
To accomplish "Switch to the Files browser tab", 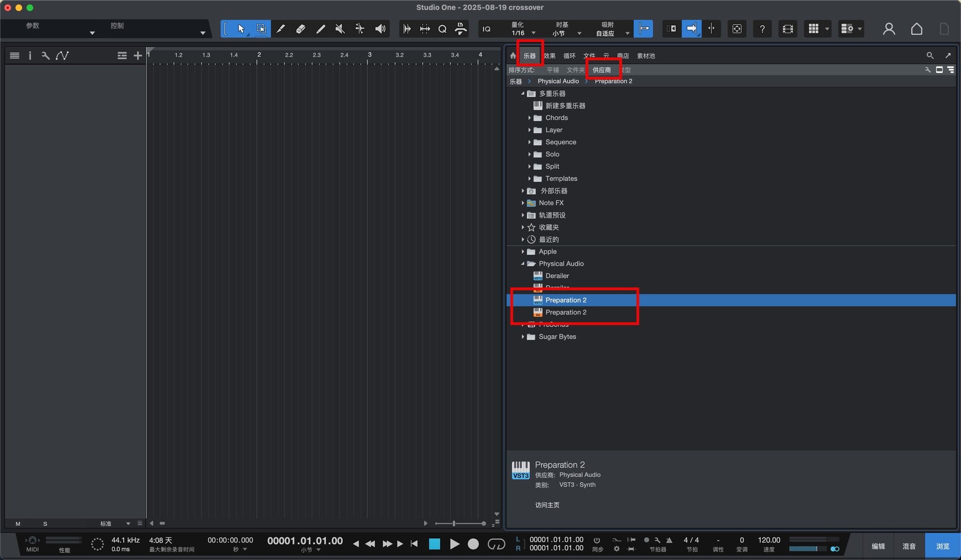I will (589, 56).
